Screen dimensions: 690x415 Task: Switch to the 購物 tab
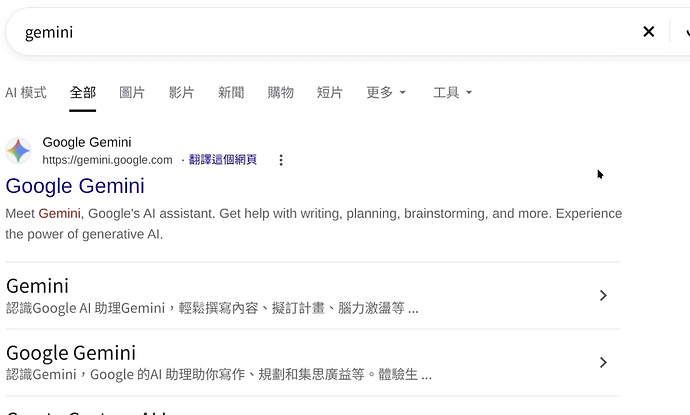coord(280,92)
